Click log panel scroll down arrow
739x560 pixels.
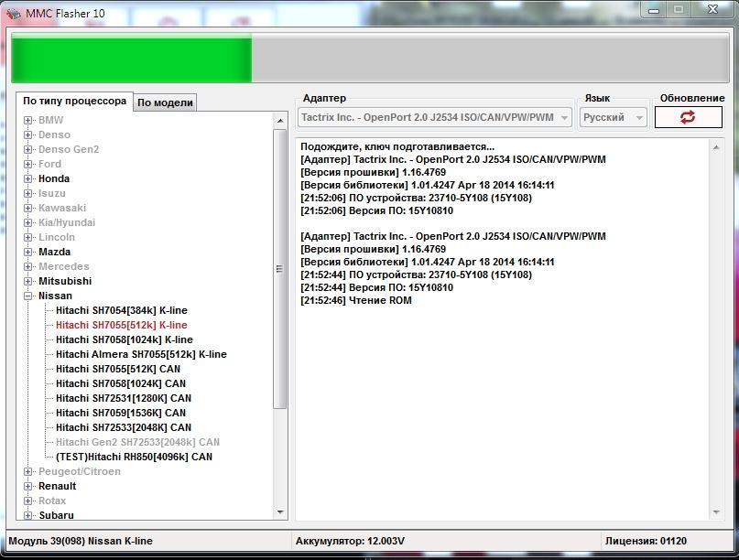click(x=716, y=512)
